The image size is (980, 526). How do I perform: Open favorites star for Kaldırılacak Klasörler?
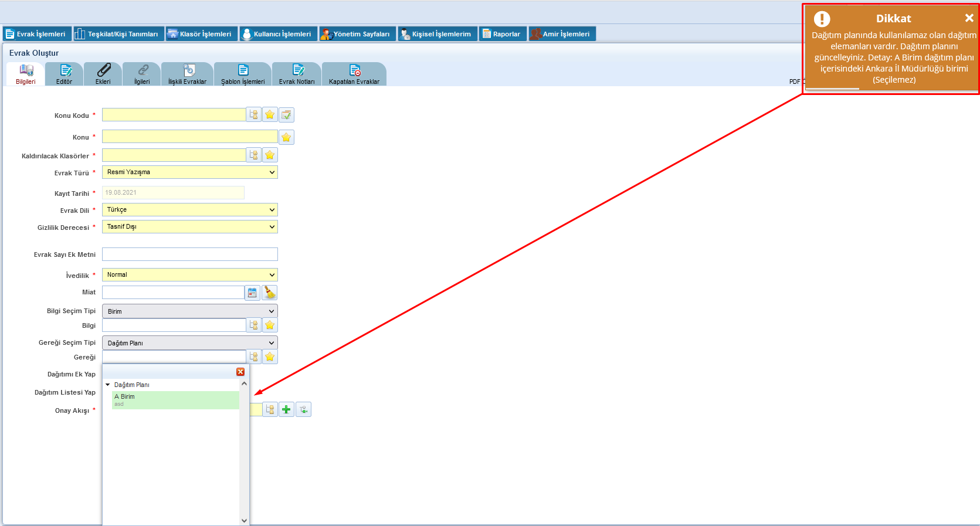(x=270, y=155)
